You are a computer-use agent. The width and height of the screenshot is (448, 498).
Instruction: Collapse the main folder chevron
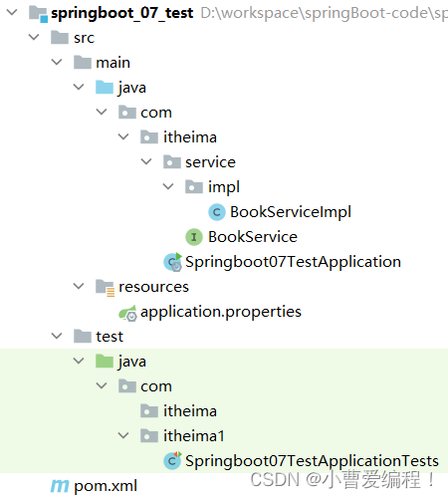(x=57, y=62)
